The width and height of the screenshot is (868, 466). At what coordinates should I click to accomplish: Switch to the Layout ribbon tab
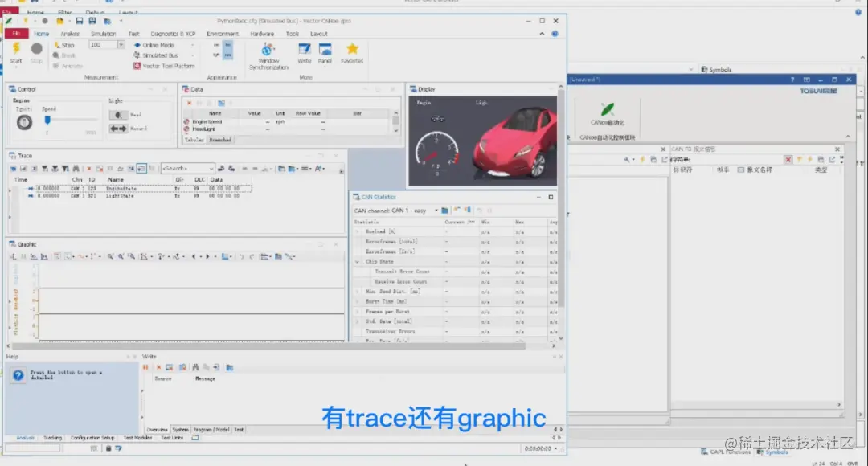[x=319, y=34]
